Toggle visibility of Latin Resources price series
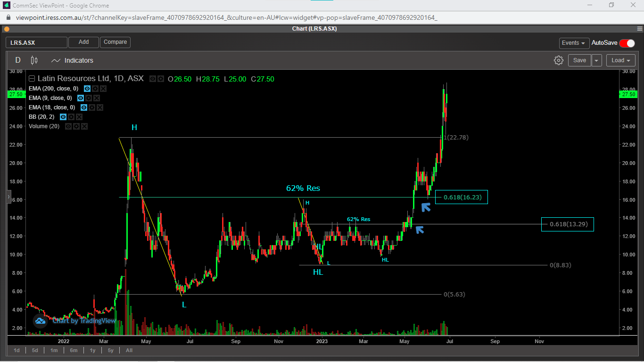This screenshot has width=644, height=362. (153, 79)
